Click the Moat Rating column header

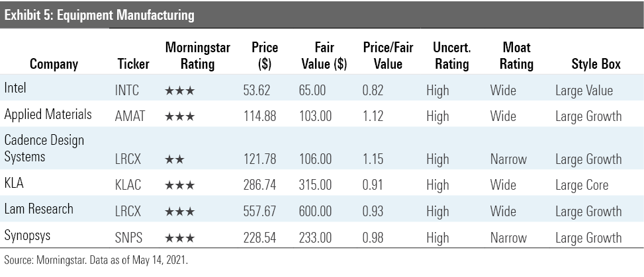[516, 56]
